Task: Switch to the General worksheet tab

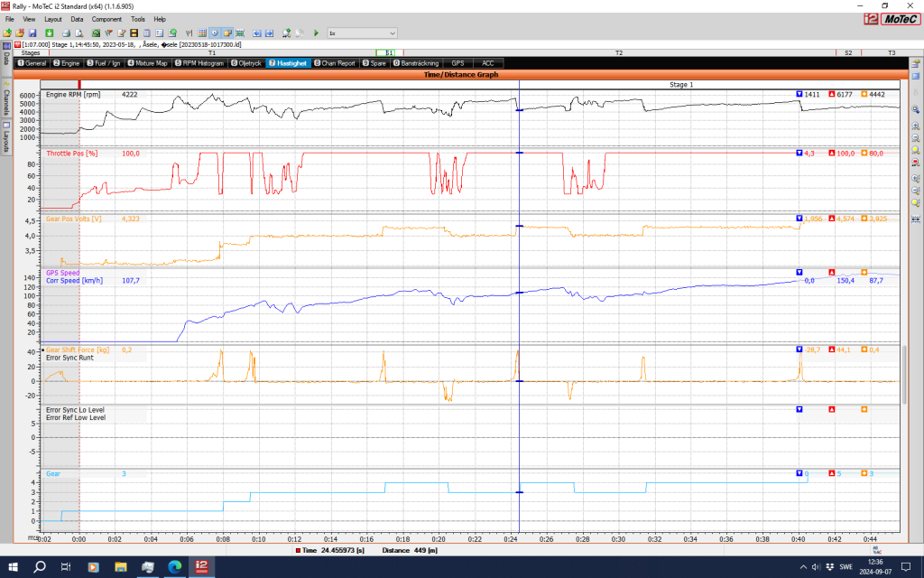Action: pyautogui.click(x=32, y=63)
